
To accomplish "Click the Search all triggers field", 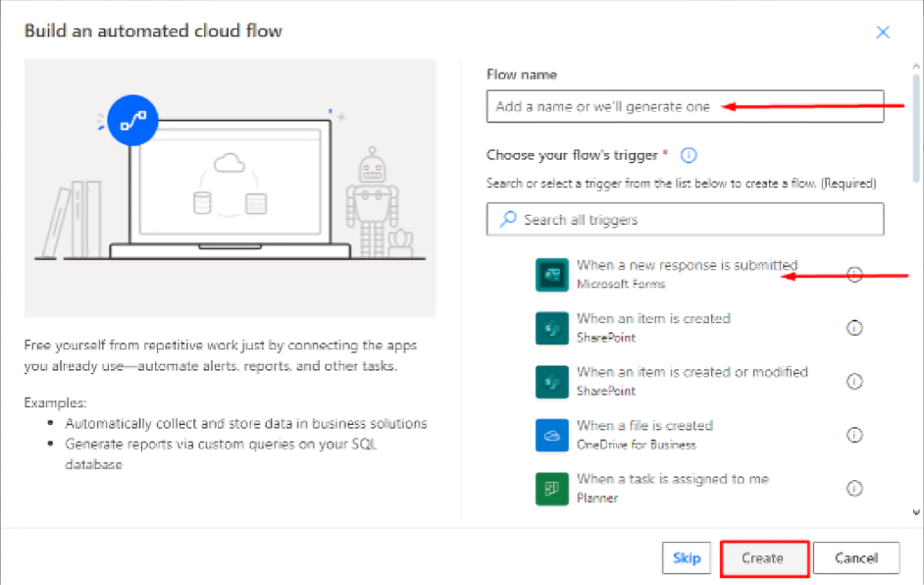I will (685, 219).
